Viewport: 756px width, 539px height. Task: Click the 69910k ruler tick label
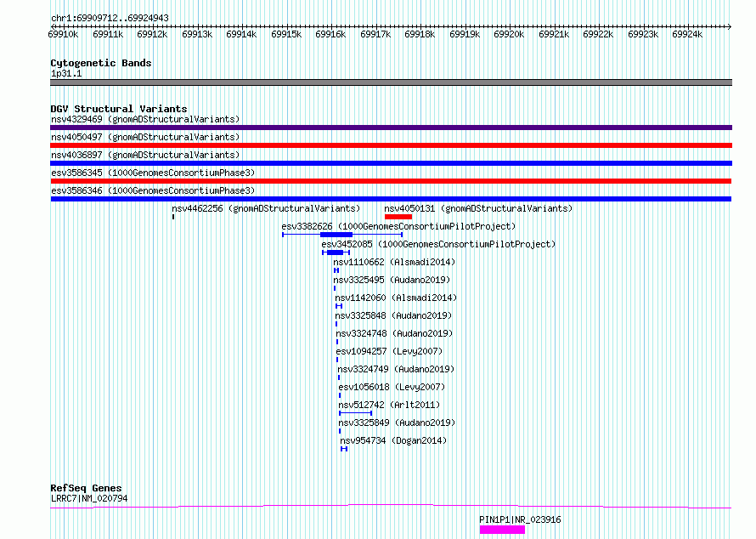point(63,34)
